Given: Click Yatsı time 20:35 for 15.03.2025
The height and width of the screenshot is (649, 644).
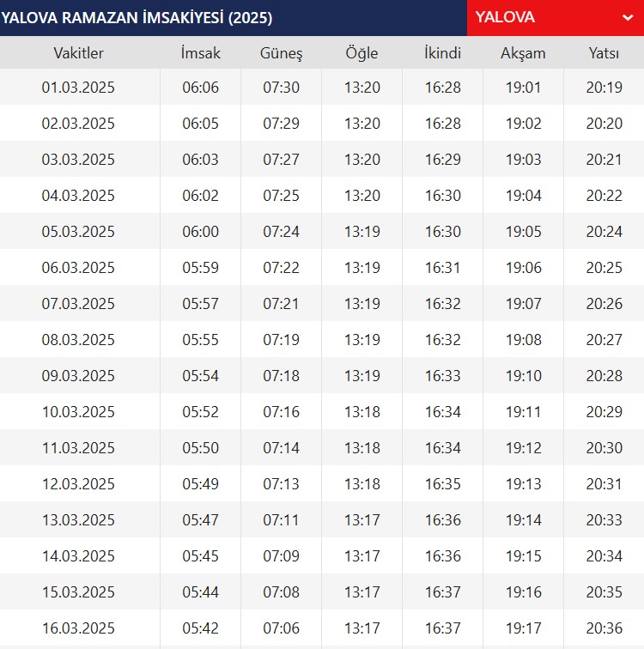Looking at the screenshot, I should (604, 591).
